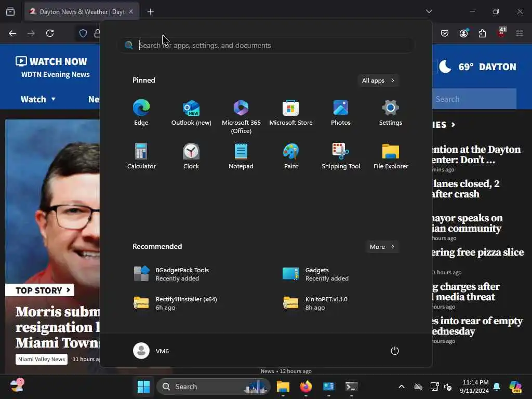Viewport: 532px width, 399px height.
Task: Save page to Pocket
Action: tap(445, 33)
